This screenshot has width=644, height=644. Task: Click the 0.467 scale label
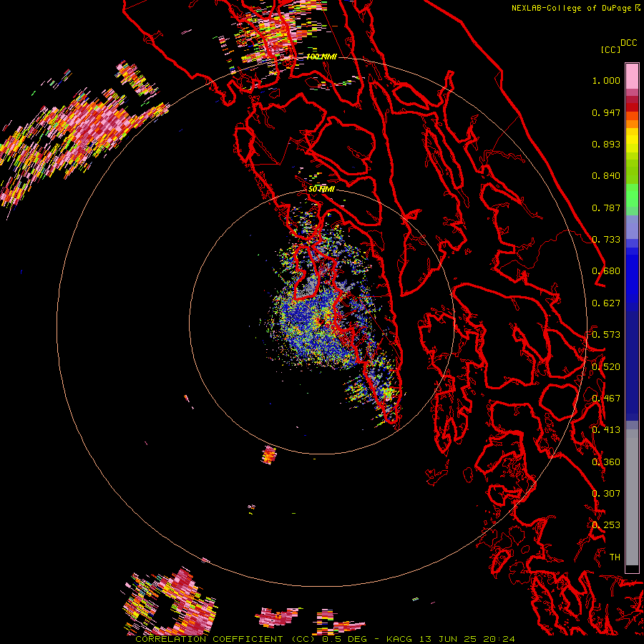606,399
